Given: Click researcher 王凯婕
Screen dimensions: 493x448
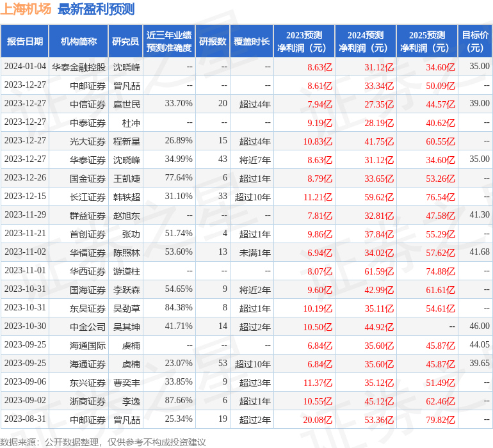Looking at the screenshot, I should pos(127,179).
